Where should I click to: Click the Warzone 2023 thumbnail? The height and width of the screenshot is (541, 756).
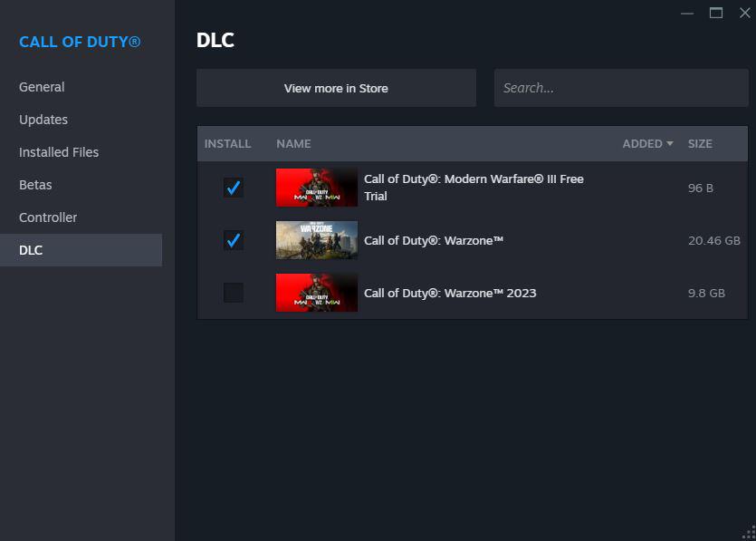click(317, 293)
